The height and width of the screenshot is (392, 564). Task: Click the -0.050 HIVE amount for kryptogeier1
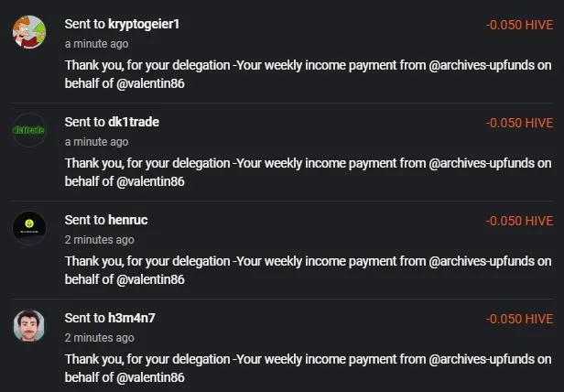[519, 25]
